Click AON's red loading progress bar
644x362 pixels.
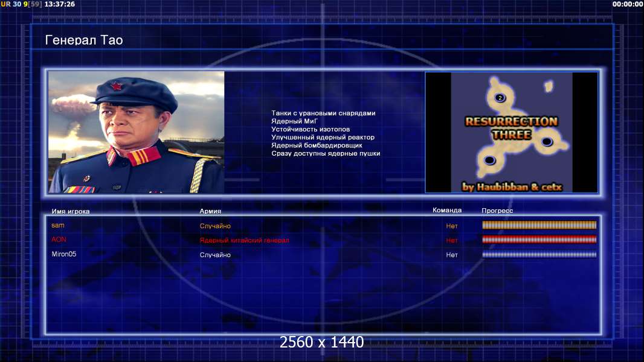point(539,240)
